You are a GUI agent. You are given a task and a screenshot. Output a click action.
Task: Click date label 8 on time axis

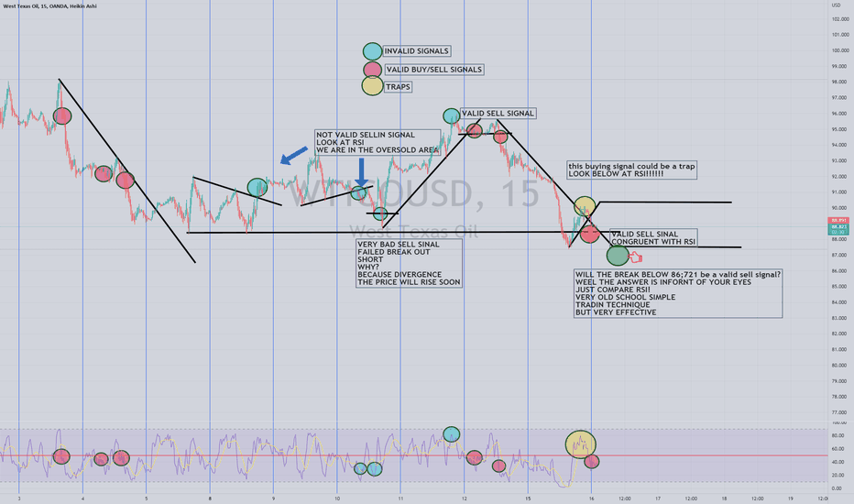click(210, 499)
